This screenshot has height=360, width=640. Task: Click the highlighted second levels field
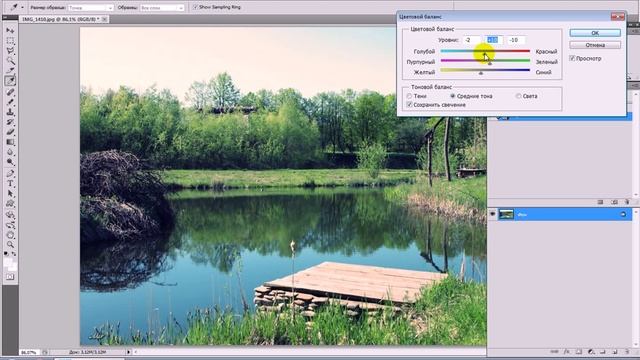(494, 40)
